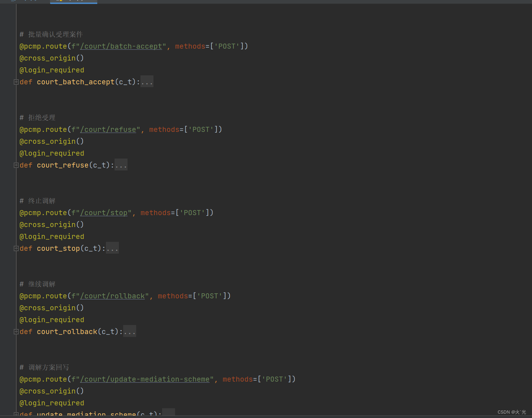This screenshot has height=418, width=532.
Task: Expand the folded court_refuse function
Action: tap(16, 165)
